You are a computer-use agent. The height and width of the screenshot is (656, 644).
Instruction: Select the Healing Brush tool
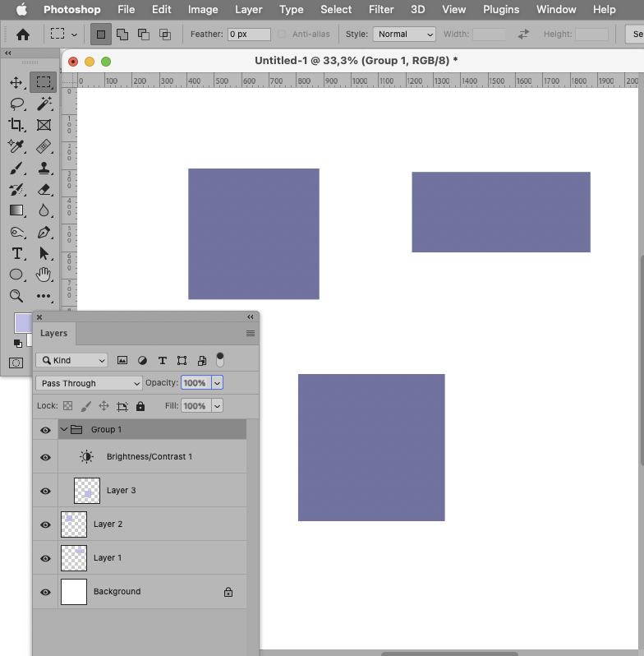pos(44,146)
